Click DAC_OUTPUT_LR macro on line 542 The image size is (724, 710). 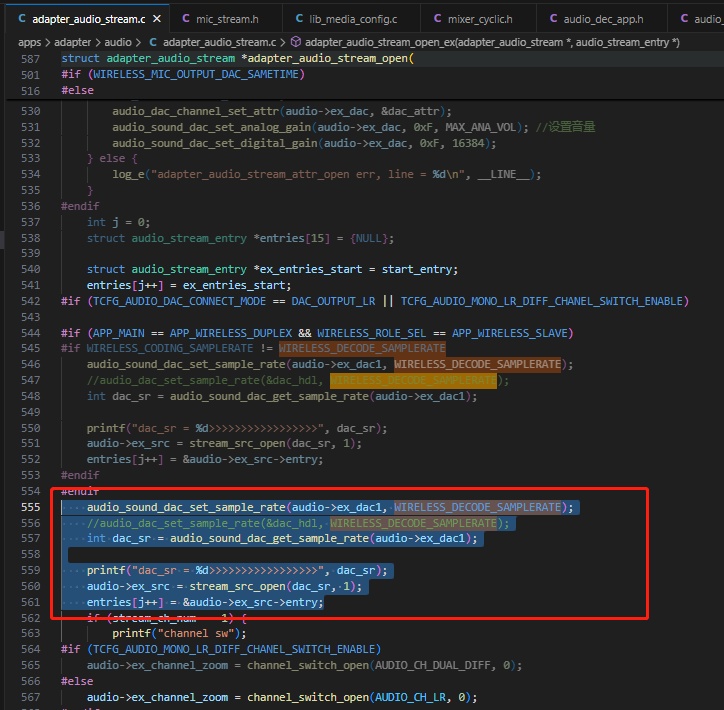[x=333, y=301]
